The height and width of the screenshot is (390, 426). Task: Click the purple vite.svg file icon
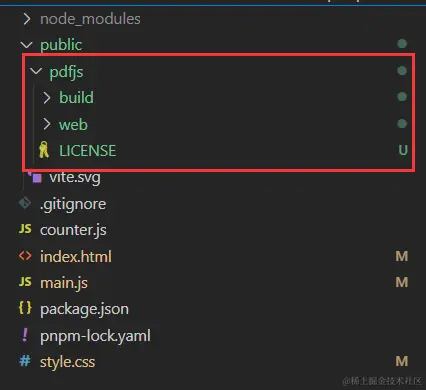[x=36, y=177]
